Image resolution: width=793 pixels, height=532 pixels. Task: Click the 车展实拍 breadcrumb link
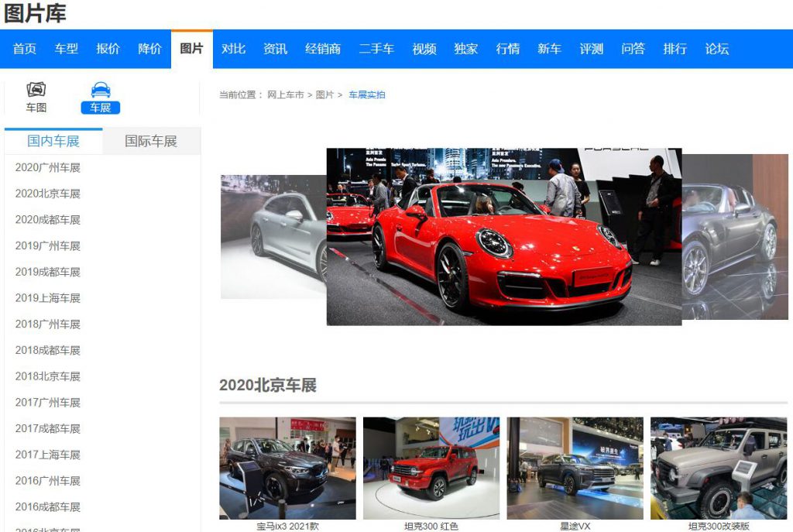pyautogui.click(x=367, y=94)
